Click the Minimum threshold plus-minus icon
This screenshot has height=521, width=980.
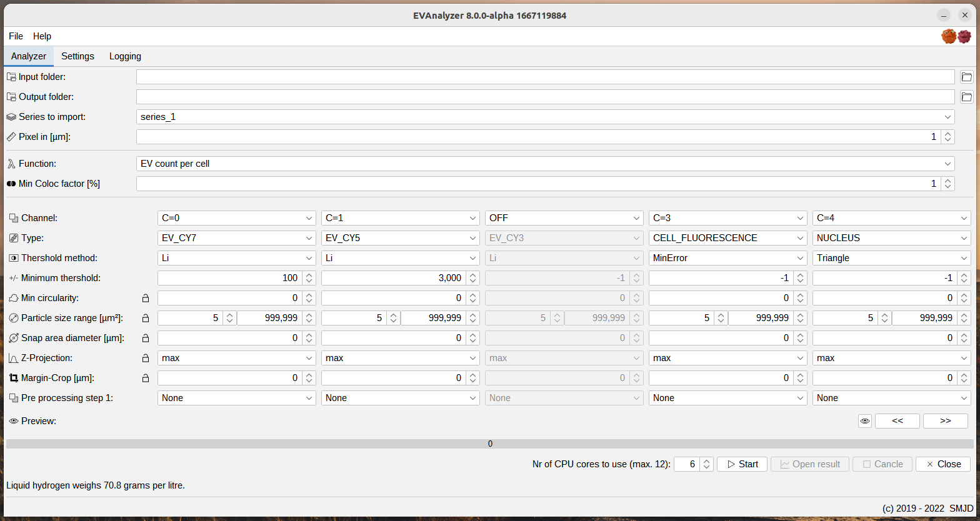click(x=14, y=278)
